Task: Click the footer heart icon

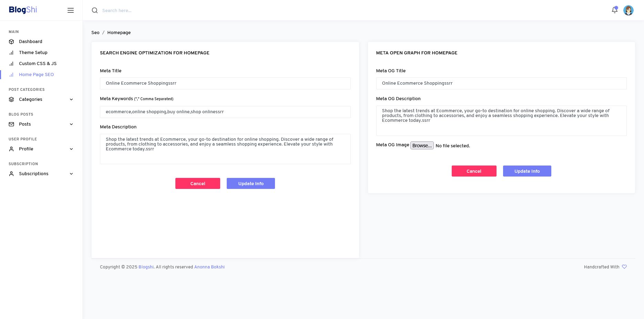Action: click(624, 267)
